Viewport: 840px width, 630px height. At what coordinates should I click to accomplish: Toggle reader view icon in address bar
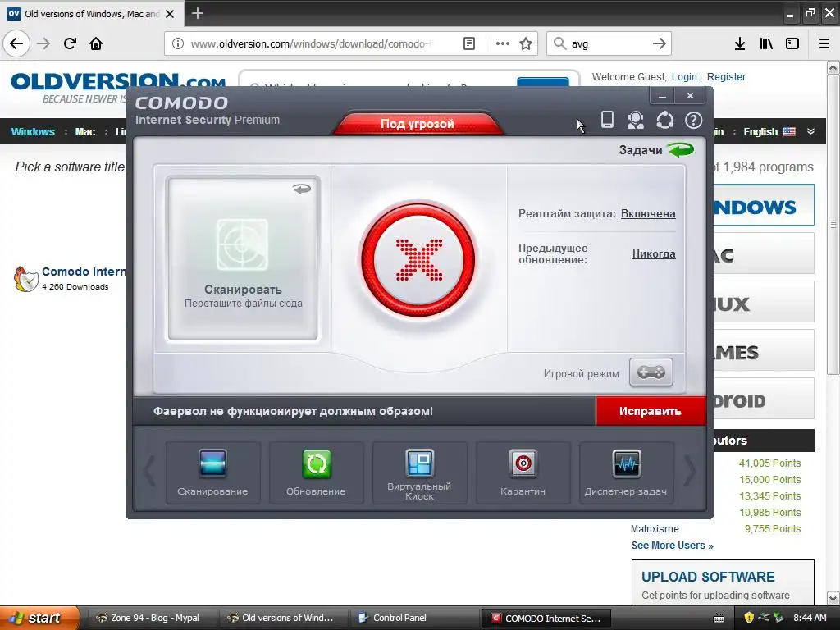click(469, 43)
